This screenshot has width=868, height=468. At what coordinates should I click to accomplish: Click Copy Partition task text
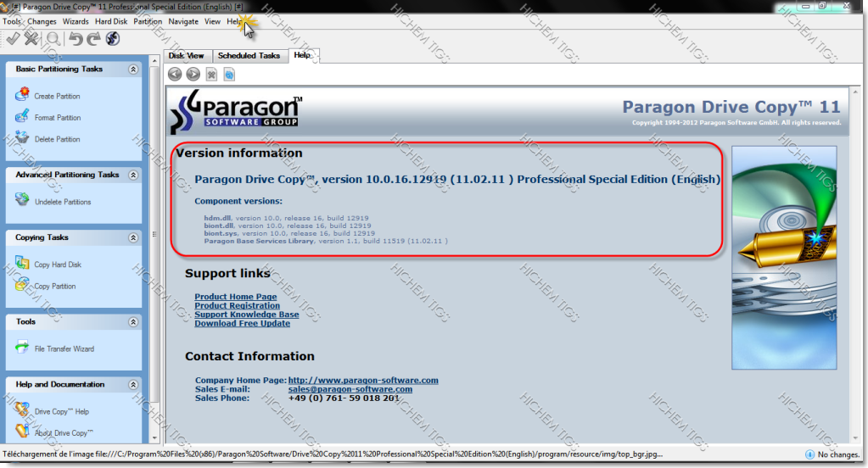[55, 286]
